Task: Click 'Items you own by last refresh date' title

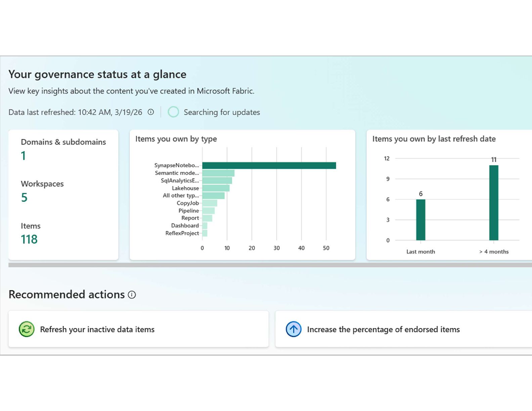Action: point(434,139)
